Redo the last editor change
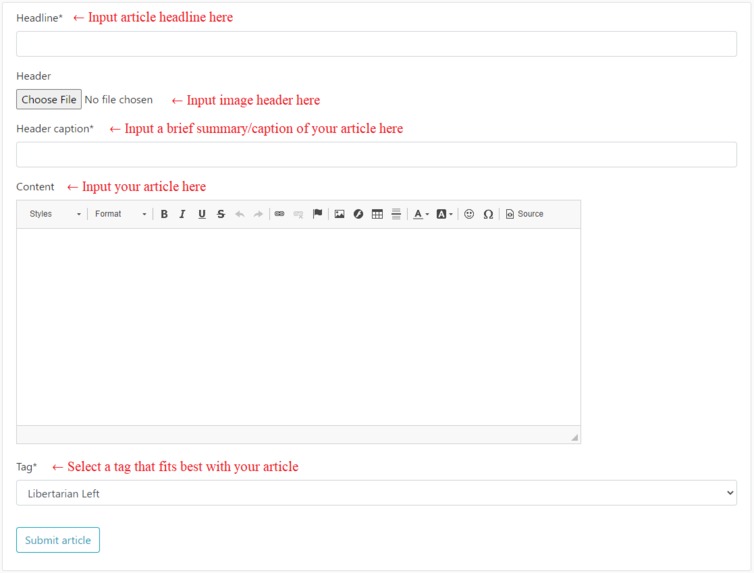The height and width of the screenshot is (573, 754). (258, 214)
